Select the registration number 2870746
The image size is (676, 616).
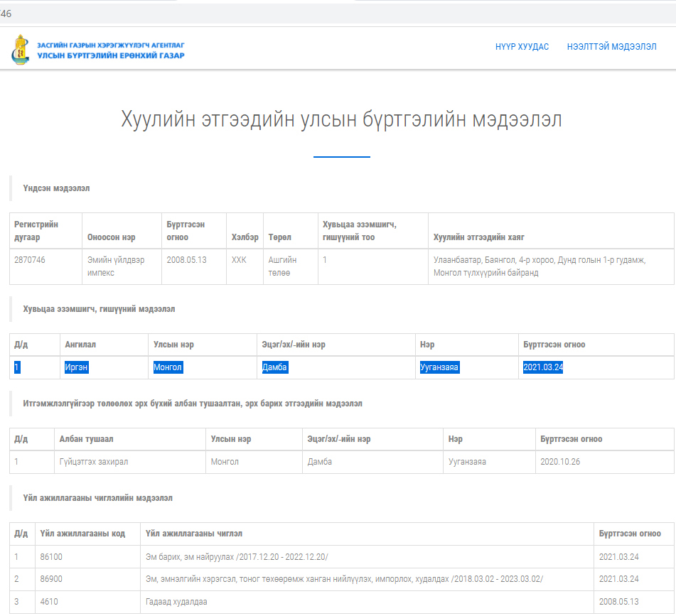(29, 260)
